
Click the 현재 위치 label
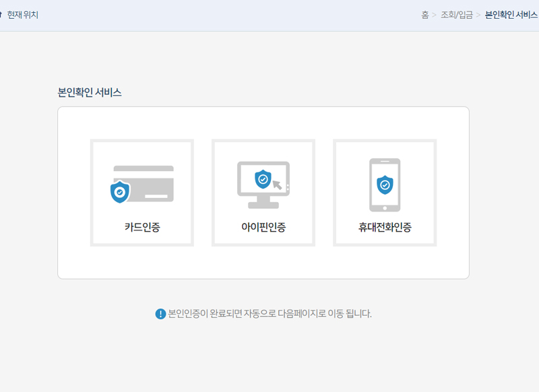[23, 15]
